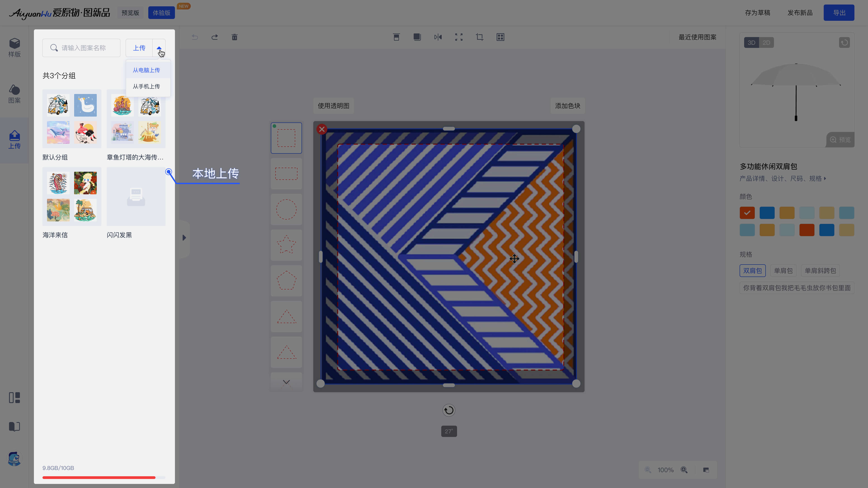The image size is (868, 488).
Task: Expand more shapes with down chevron
Action: 286,382
